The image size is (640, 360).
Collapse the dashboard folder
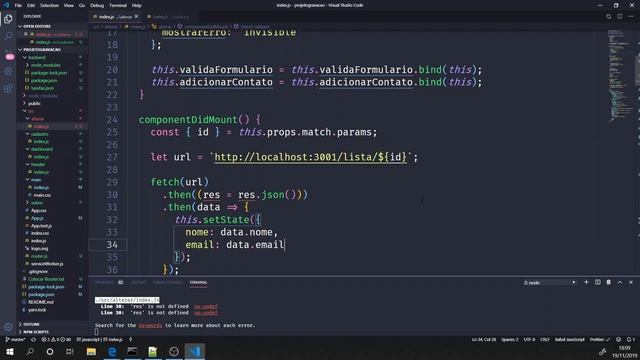tap(41, 149)
